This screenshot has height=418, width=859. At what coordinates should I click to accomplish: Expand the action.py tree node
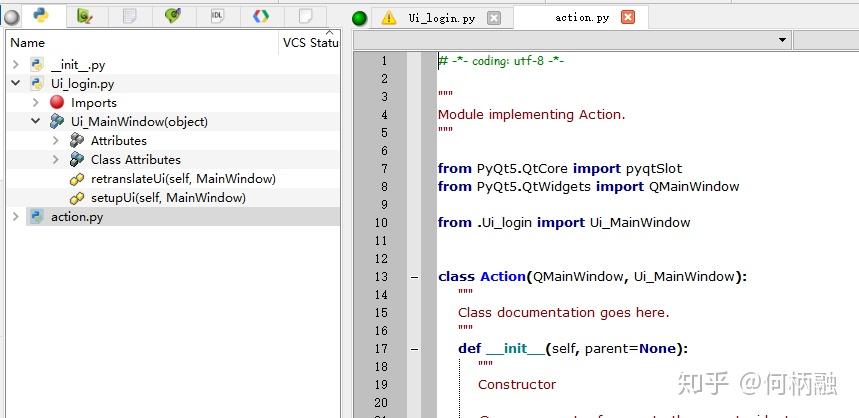pos(16,217)
